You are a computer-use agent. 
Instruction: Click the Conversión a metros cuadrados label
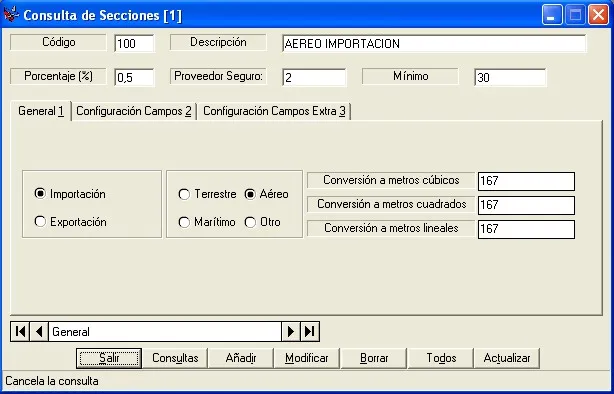tap(391, 204)
